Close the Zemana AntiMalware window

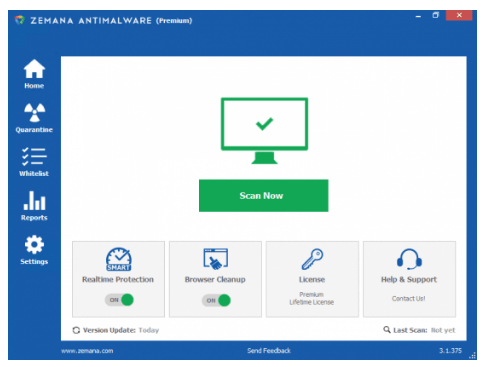(459, 15)
